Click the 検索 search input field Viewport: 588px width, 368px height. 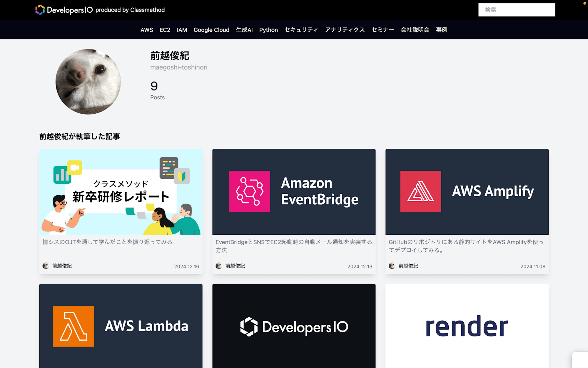click(x=517, y=10)
